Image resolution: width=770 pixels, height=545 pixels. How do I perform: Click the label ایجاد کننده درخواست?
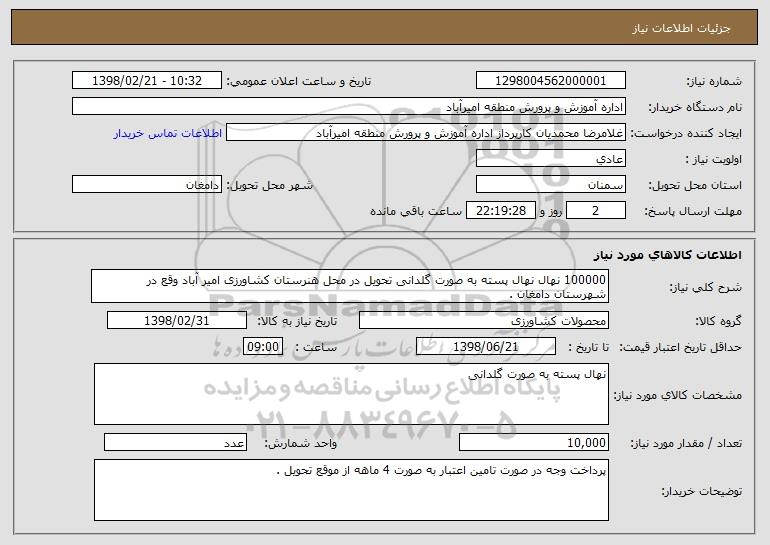coord(686,133)
